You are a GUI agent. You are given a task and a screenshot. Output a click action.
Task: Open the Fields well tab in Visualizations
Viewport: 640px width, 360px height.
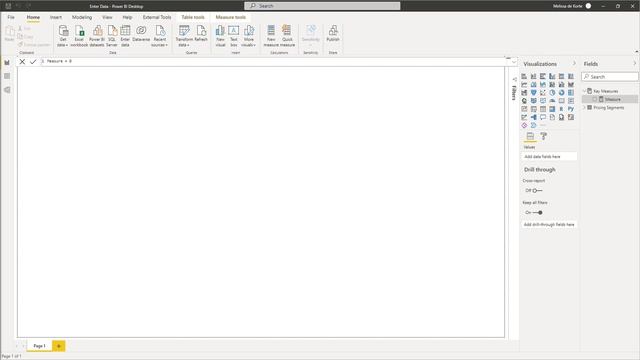pos(530,136)
